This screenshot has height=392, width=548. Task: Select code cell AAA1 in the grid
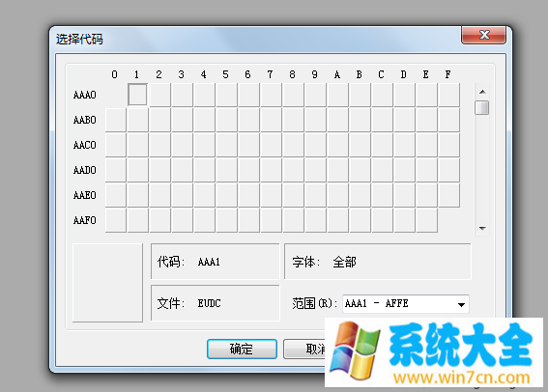(x=137, y=95)
